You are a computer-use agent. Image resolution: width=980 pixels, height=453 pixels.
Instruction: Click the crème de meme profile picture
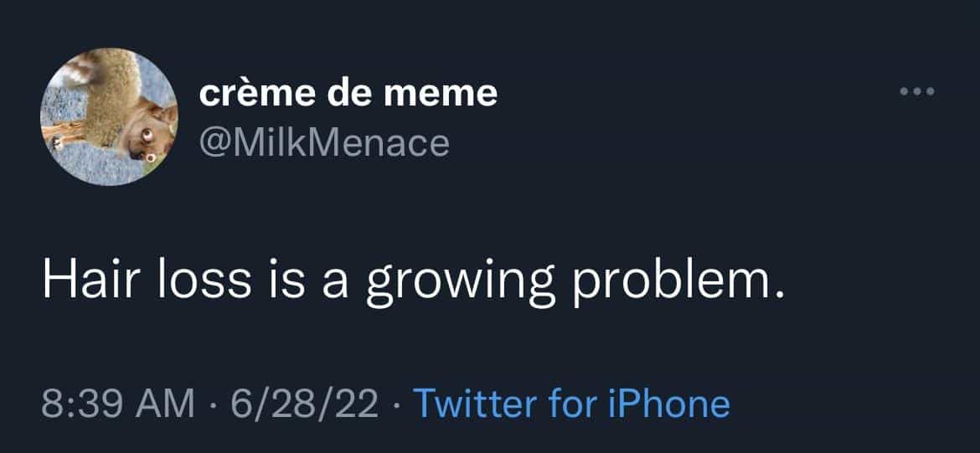[x=109, y=116]
